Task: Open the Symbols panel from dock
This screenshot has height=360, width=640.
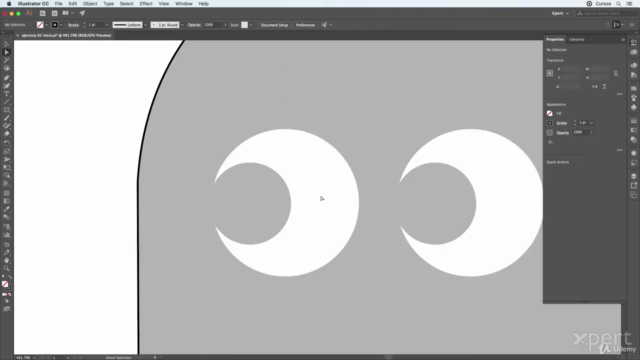Action: point(633,107)
